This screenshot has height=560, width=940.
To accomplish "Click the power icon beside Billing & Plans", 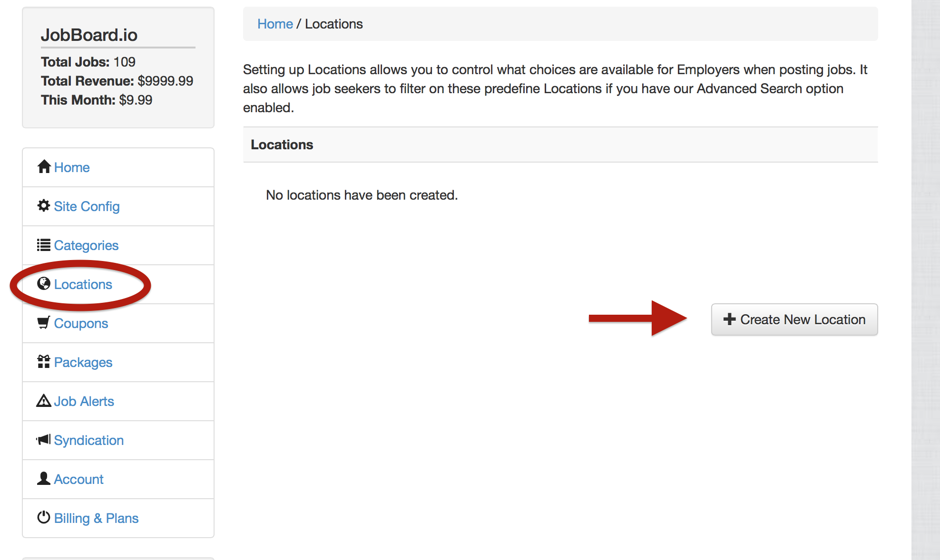I will (44, 517).
